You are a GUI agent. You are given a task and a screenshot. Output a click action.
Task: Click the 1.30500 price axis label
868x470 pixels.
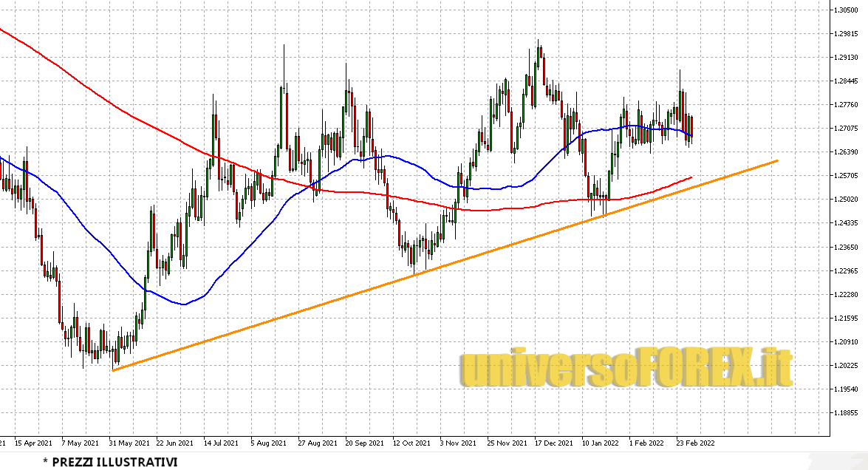844,10
